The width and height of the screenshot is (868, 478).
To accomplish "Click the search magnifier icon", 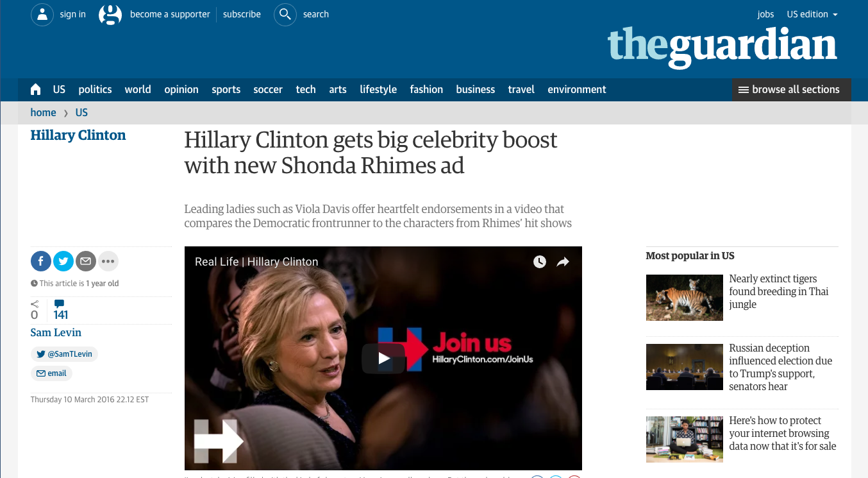I will [285, 14].
